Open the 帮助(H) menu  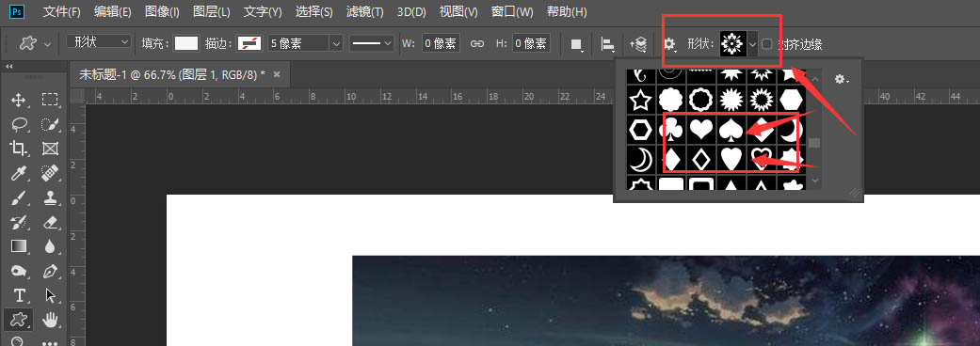567,11
